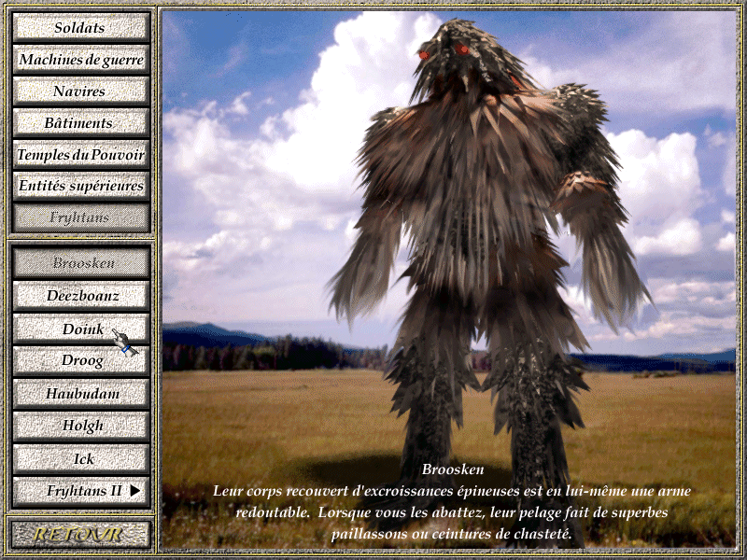This screenshot has width=747, height=560.
Task: Show the Droog creature
Action: coord(81,360)
